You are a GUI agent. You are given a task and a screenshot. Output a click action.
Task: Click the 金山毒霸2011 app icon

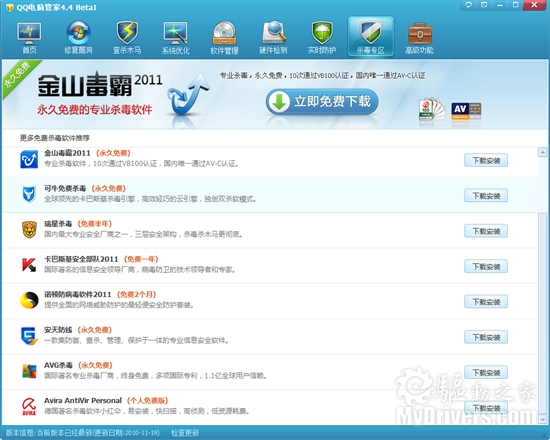(29, 160)
